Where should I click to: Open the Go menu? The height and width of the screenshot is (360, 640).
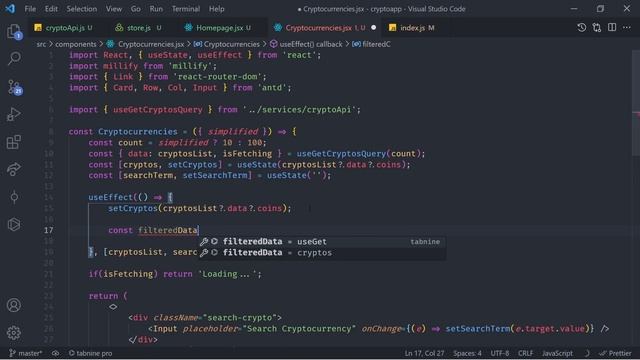(136, 9)
